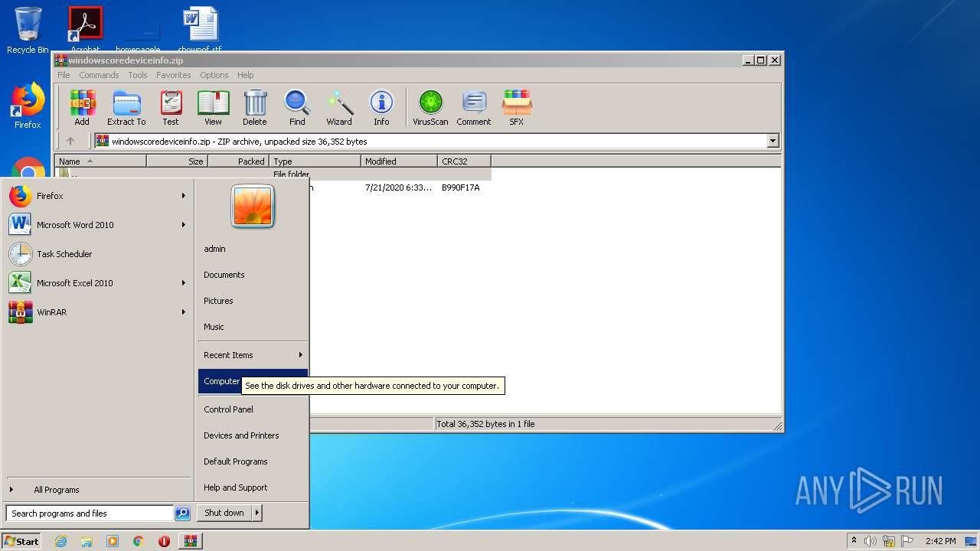Open the Favorites menu

174,75
